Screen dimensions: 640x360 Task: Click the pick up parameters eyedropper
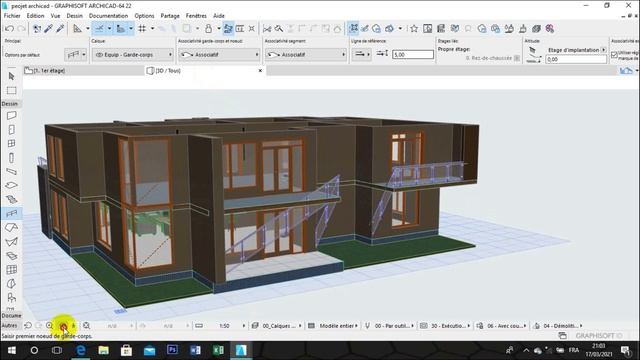[x=49, y=29]
